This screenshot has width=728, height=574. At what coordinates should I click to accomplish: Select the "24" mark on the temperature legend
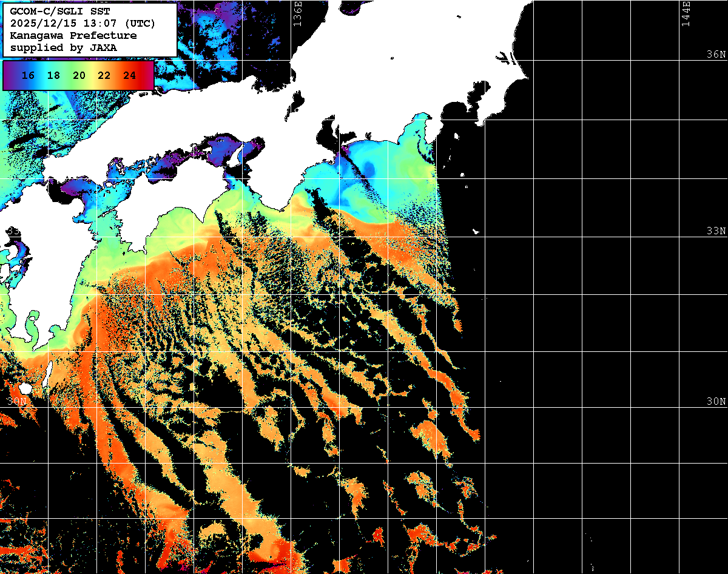point(129,76)
